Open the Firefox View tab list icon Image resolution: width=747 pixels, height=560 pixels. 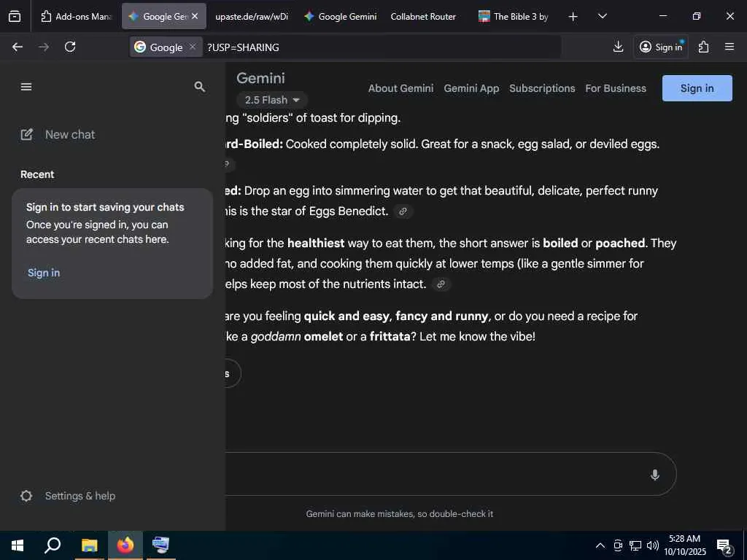click(x=15, y=16)
